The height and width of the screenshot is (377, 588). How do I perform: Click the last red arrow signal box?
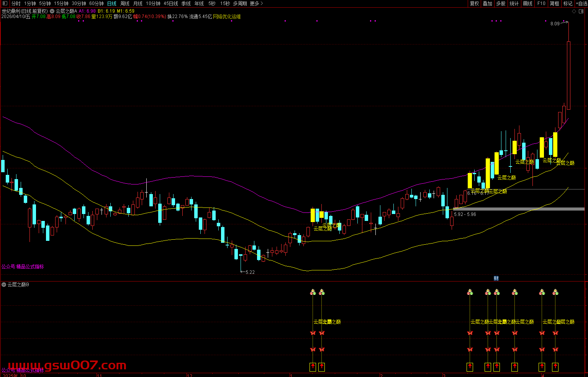[555, 367]
